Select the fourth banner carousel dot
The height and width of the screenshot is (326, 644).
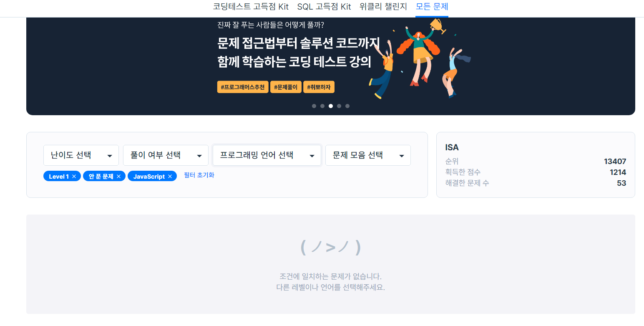tap(339, 106)
